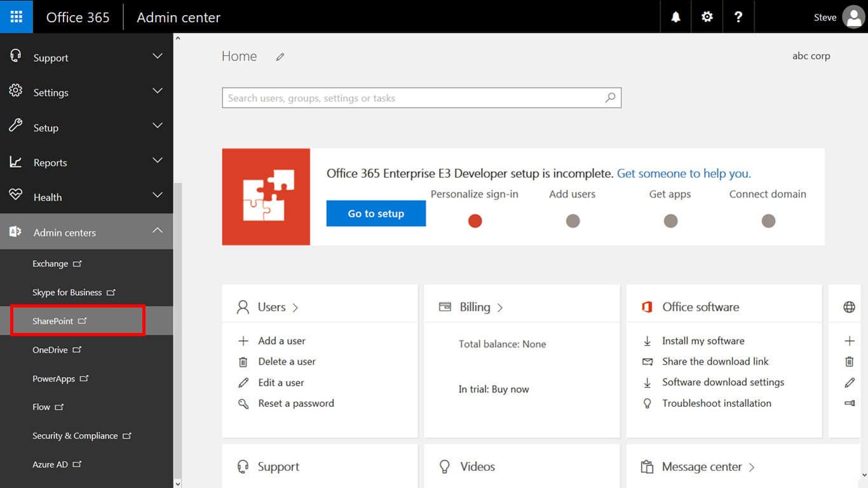The height and width of the screenshot is (488, 868).
Task: Click the Go to setup button
Action: tap(376, 213)
